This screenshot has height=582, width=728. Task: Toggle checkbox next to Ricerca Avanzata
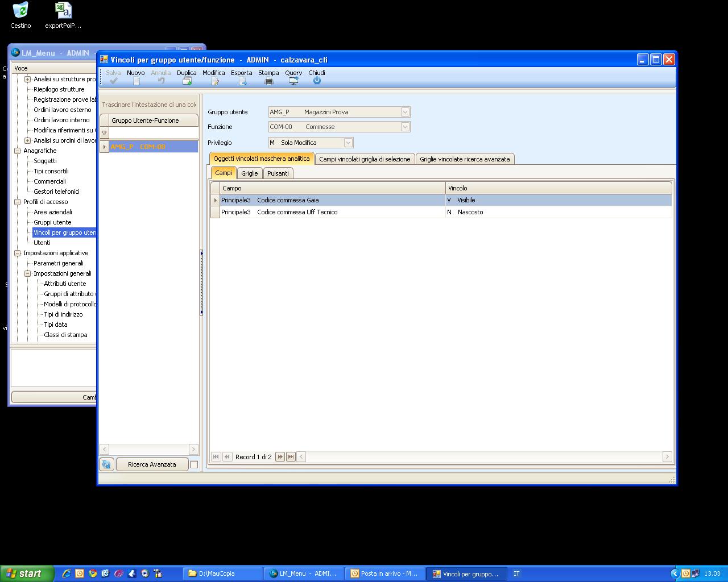[x=194, y=464]
